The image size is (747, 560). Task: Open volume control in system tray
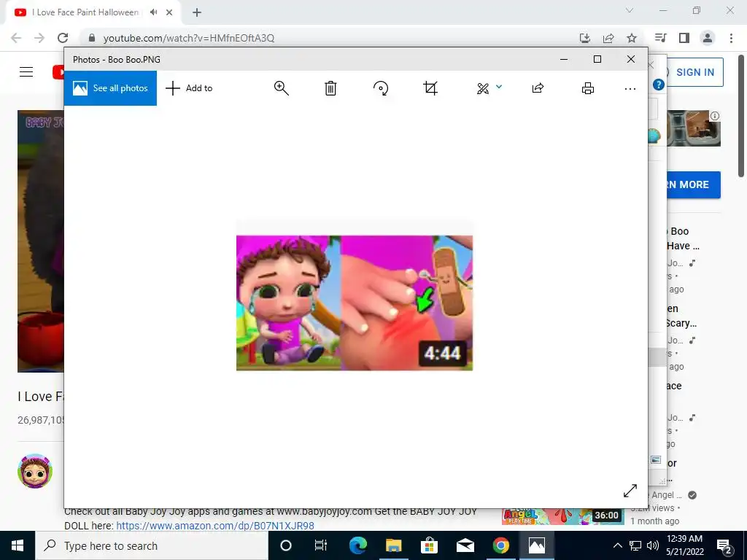click(x=653, y=545)
